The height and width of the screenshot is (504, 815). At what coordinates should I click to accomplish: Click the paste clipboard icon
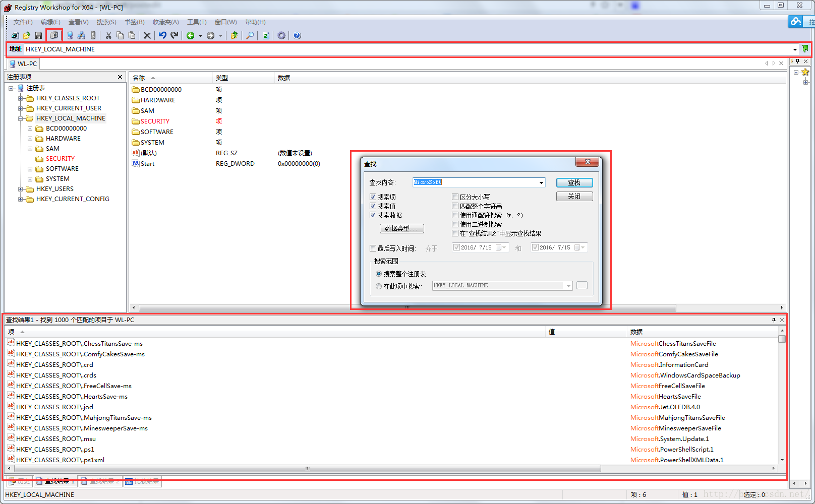pyautogui.click(x=132, y=35)
